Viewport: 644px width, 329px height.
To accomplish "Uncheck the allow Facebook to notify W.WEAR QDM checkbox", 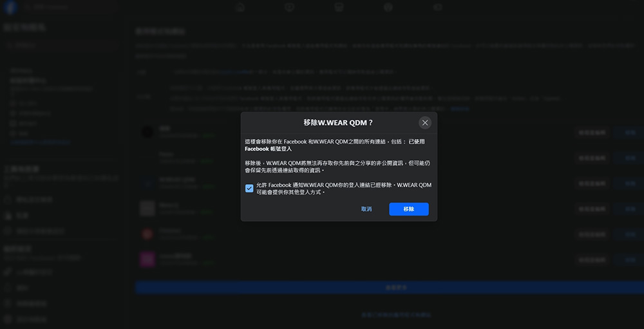I will (249, 189).
